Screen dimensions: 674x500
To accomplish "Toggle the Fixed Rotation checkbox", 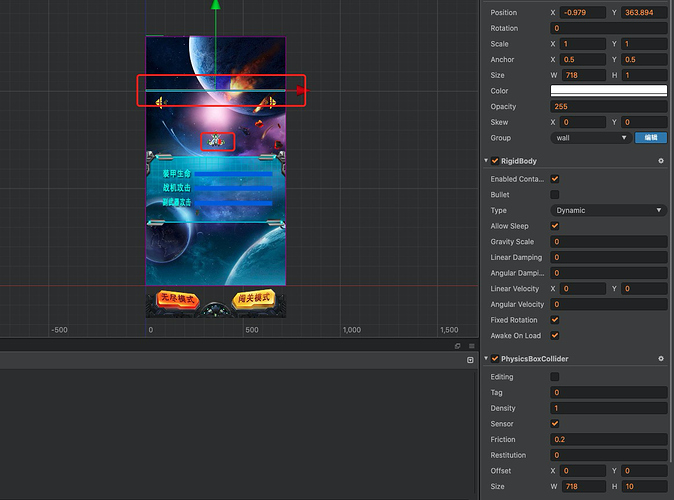I will coord(555,320).
